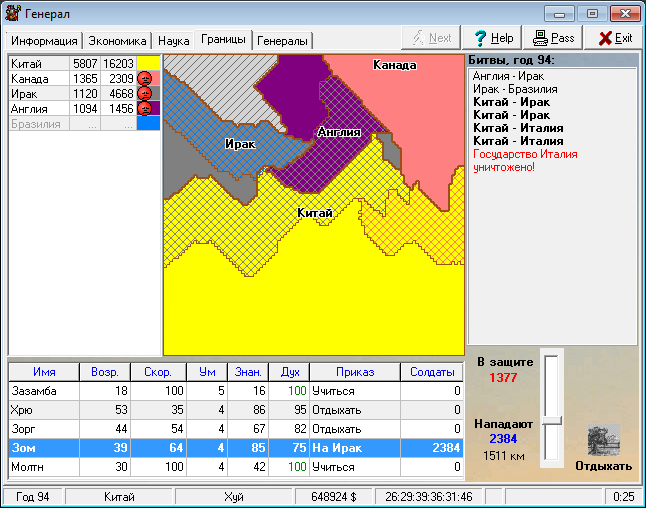
Task: Click the Нападают 2384 value
Action: click(503, 439)
